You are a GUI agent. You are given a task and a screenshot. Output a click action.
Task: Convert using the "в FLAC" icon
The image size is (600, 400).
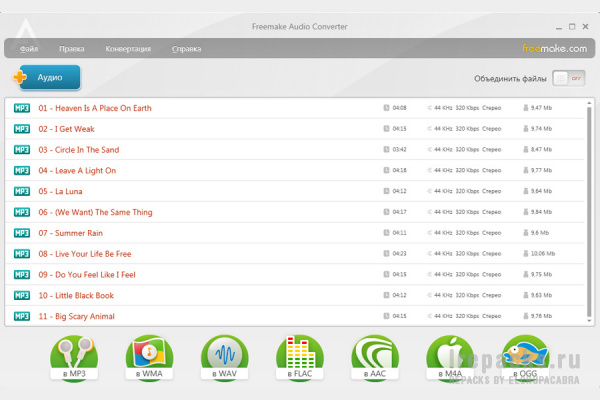click(x=300, y=358)
